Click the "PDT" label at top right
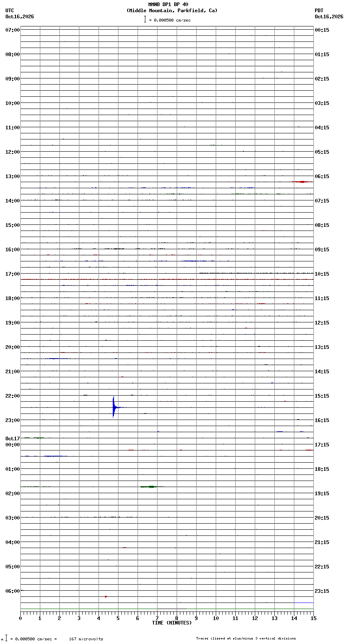This screenshot has width=346, height=644. coord(319,11)
